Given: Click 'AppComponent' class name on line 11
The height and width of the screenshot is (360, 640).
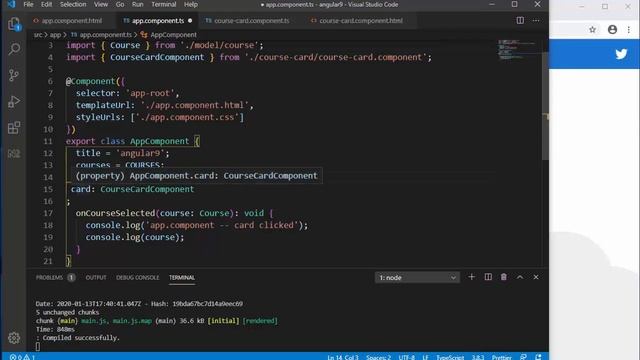Looking at the screenshot, I should tap(160, 141).
